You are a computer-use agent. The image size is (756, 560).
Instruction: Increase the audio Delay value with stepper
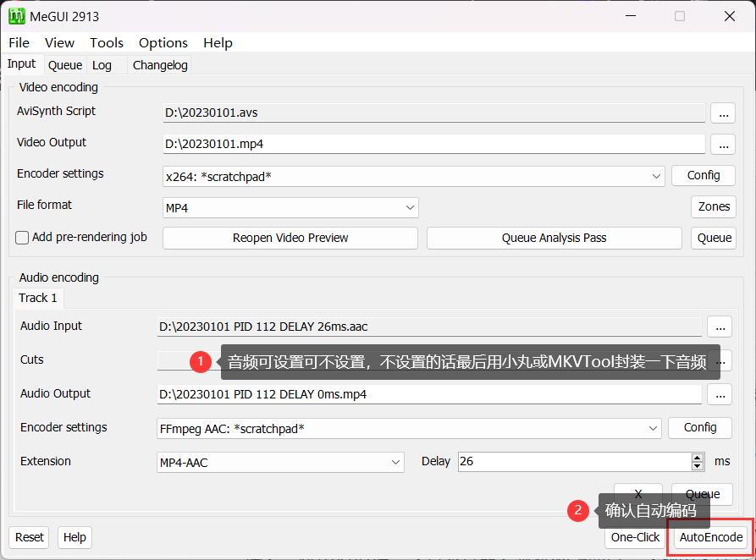pyautogui.click(x=698, y=458)
